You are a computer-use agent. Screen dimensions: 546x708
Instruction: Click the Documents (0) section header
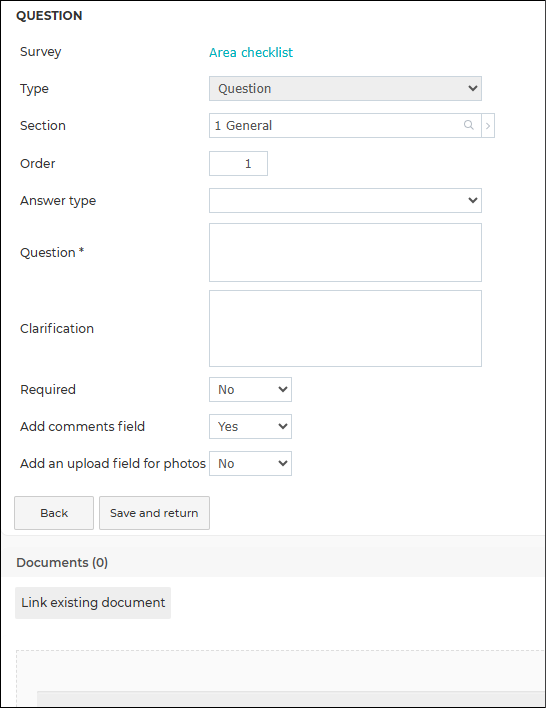(x=62, y=563)
